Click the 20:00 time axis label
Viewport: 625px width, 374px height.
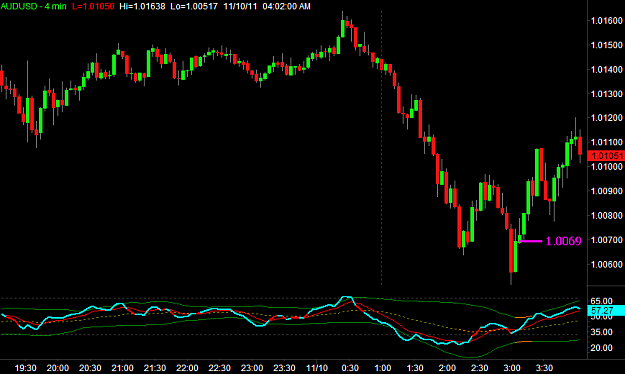[58, 368]
